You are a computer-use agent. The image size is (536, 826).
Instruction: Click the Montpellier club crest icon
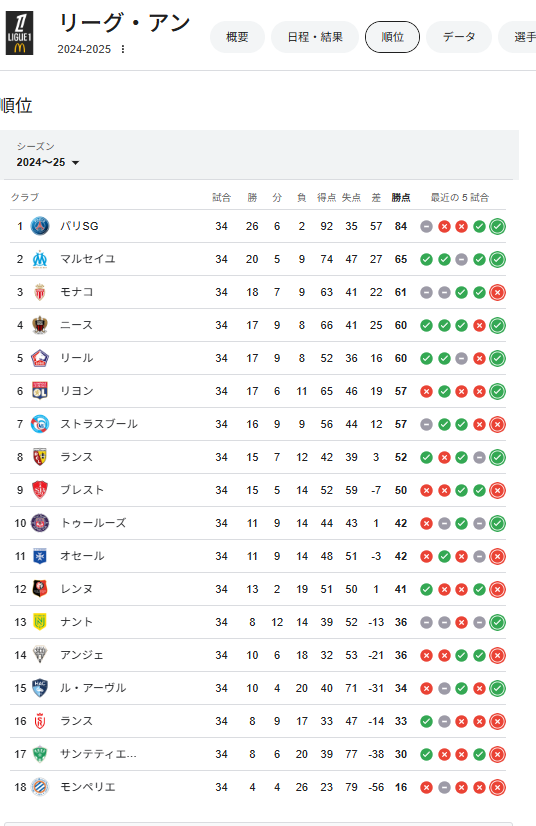click(40, 787)
